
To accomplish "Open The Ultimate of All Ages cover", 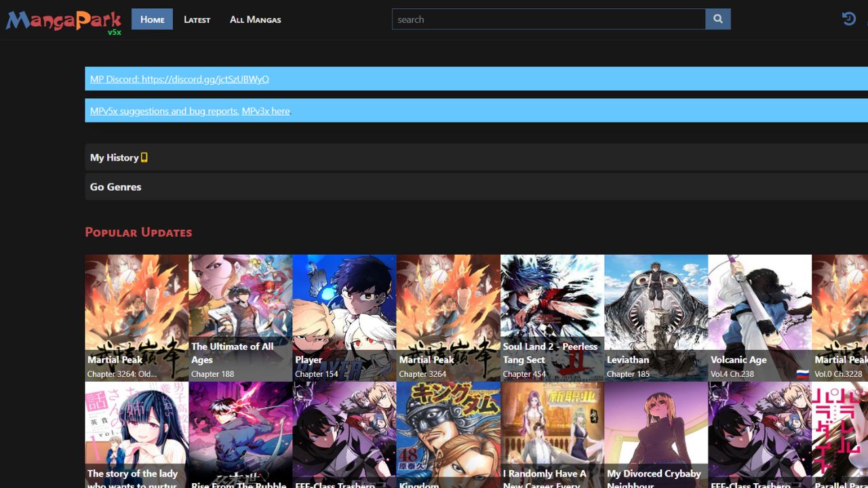I will [x=240, y=298].
